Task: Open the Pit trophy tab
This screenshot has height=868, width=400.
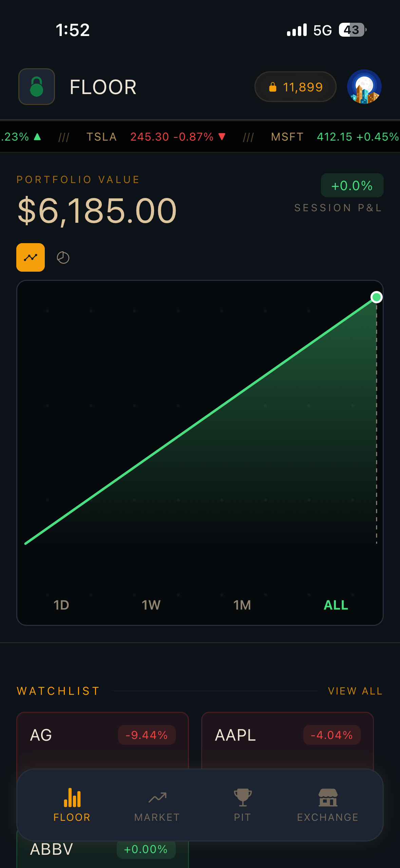Action: [x=242, y=804]
